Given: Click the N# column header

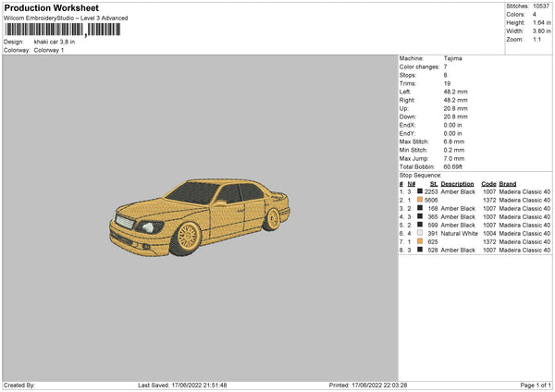Looking at the screenshot, I should click(411, 183).
